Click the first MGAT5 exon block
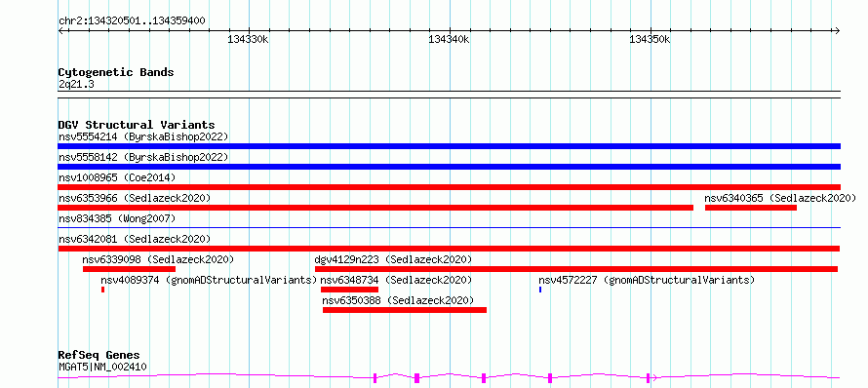 tap(375, 378)
